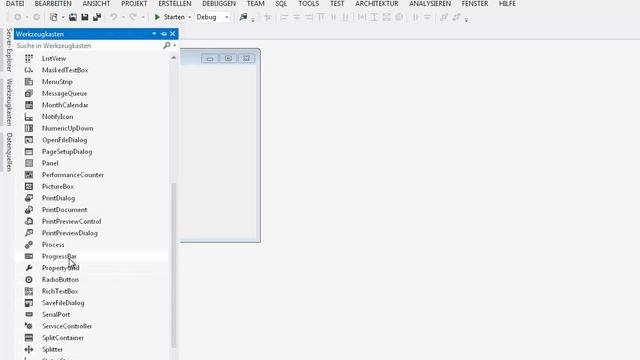Select the SplitContainer icon
This screenshot has width=640, height=360.
click(x=29, y=338)
